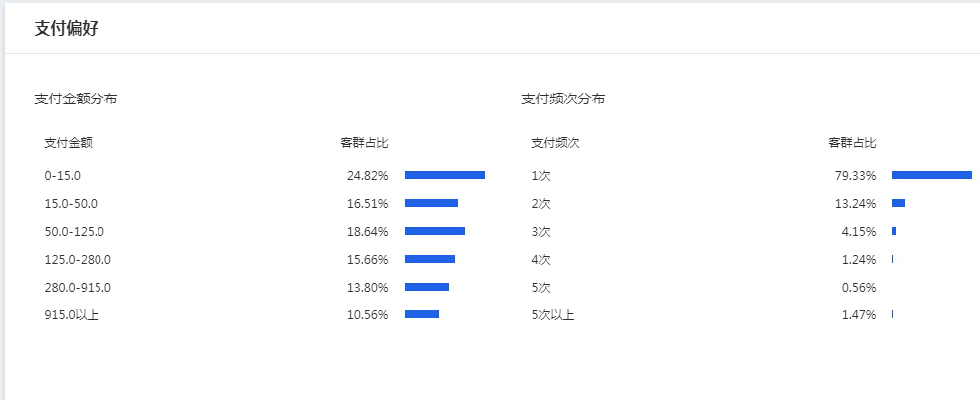This screenshot has width=980, height=400.
Task: Click the long blue bar beside 79.33%
Action: tap(931, 175)
